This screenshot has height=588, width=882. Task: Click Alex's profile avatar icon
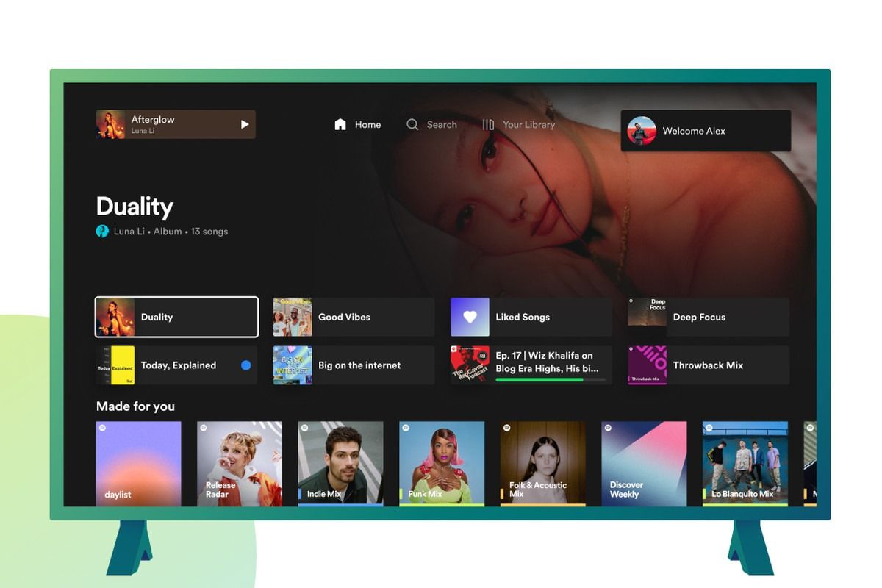point(641,130)
